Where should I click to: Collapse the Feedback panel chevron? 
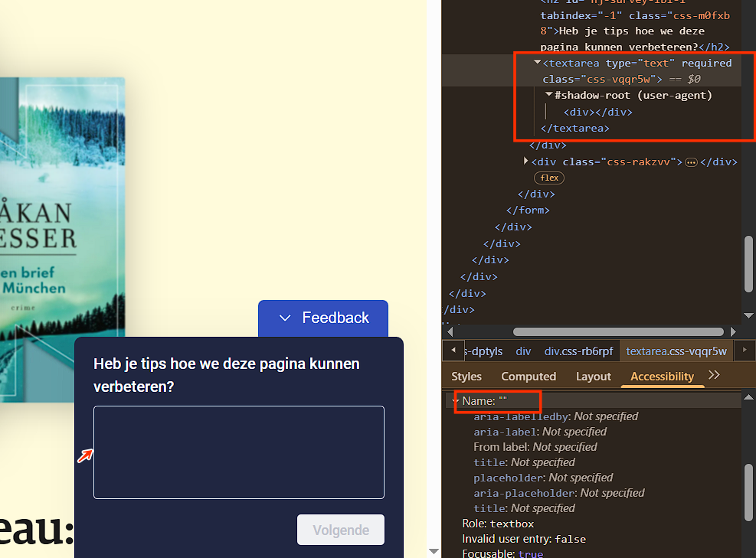point(285,318)
